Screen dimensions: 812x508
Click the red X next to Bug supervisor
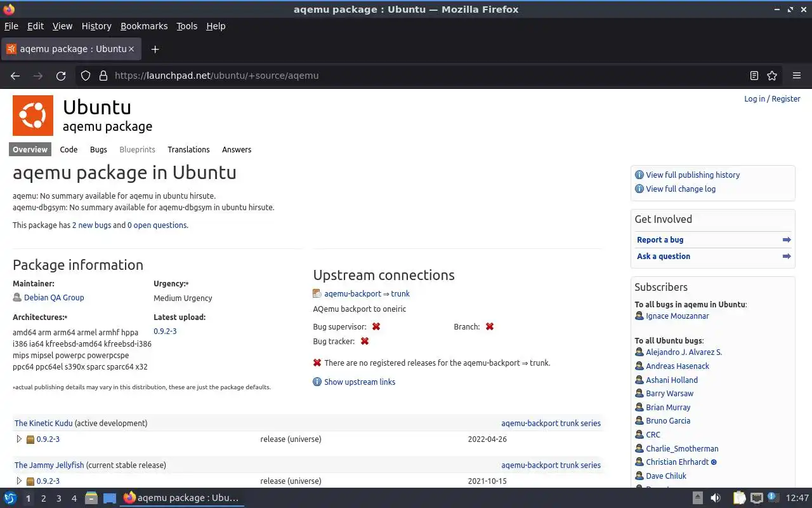pyautogui.click(x=376, y=326)
